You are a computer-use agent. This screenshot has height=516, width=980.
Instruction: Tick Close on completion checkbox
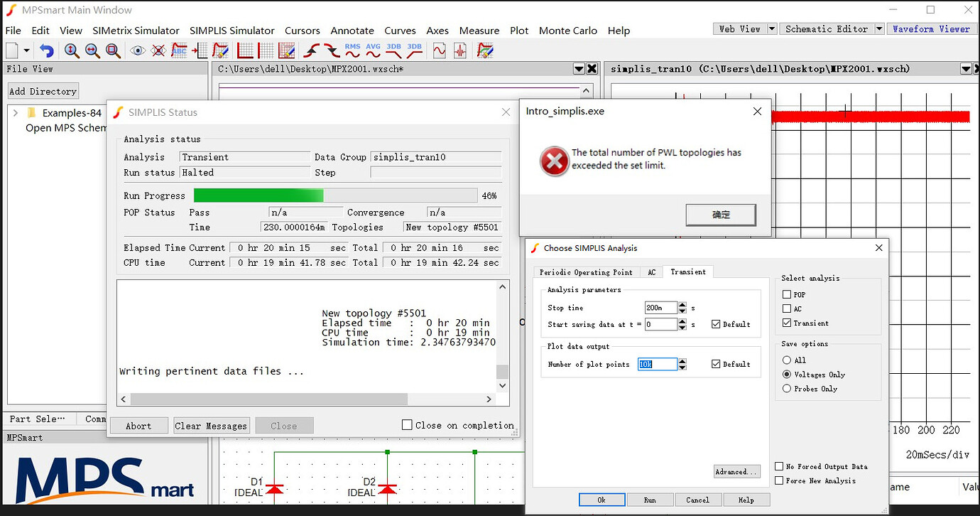coord(407,425)
